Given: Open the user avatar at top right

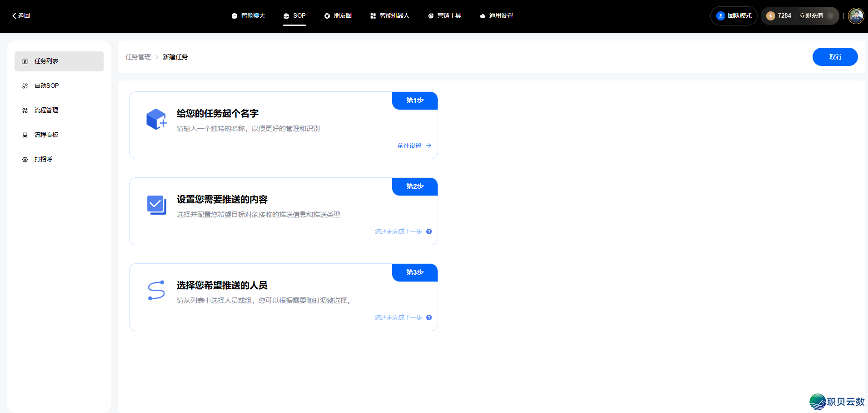Looking at the screenshot, I should pyautogui.click(x=856, y=15).
